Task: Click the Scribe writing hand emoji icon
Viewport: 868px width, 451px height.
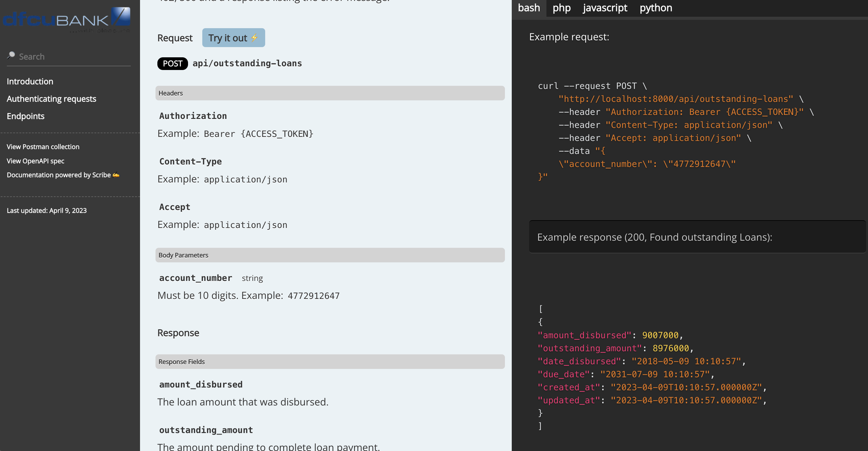Action: point(116,175)
